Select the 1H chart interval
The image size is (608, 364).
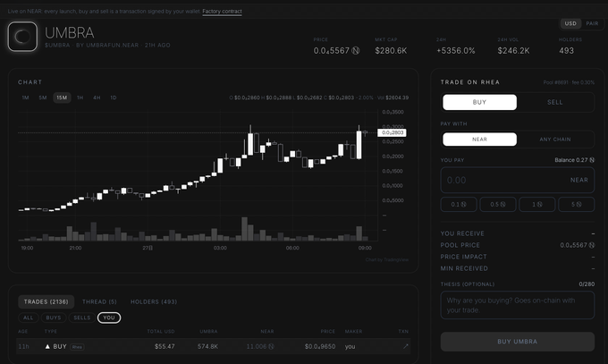point(80,97)
